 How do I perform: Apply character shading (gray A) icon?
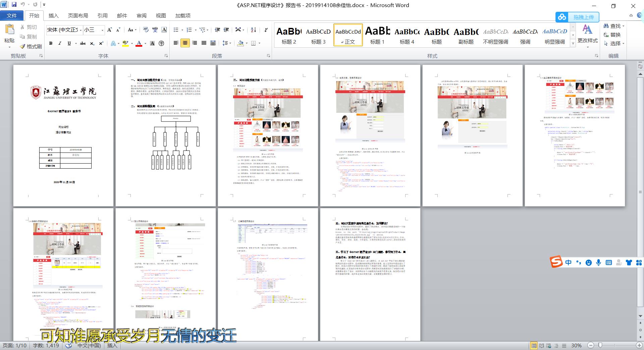pos(152,43)
